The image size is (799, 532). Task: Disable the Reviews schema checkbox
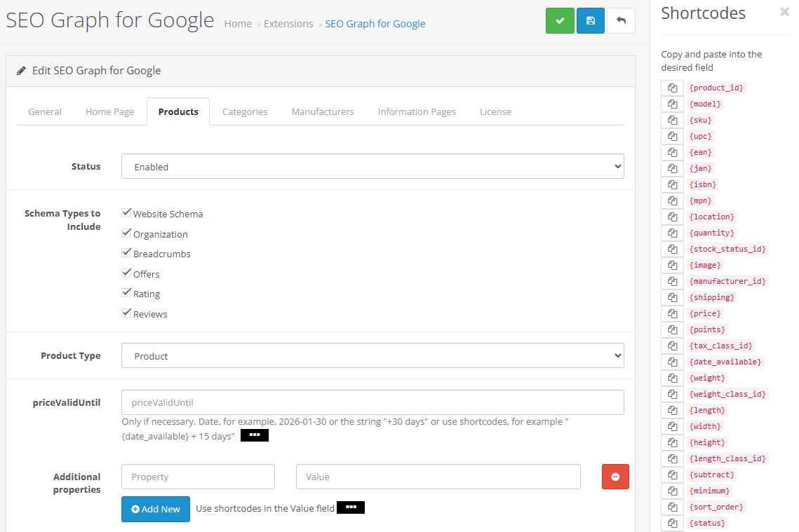127,313
